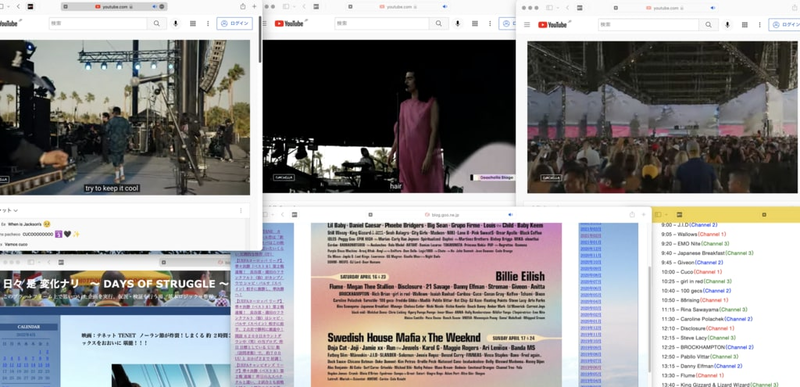Open YouTube apps grid in left window
The width and height of the screenshot is (800, 387).
[x=193, y=23]
